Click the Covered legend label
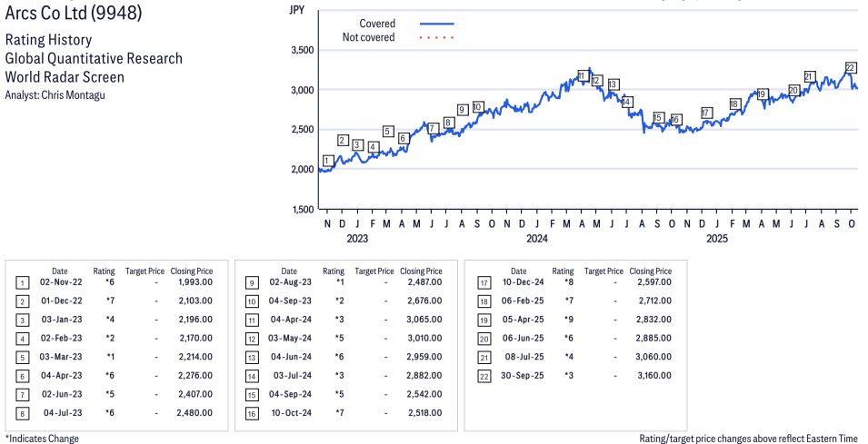 (377, 24)
